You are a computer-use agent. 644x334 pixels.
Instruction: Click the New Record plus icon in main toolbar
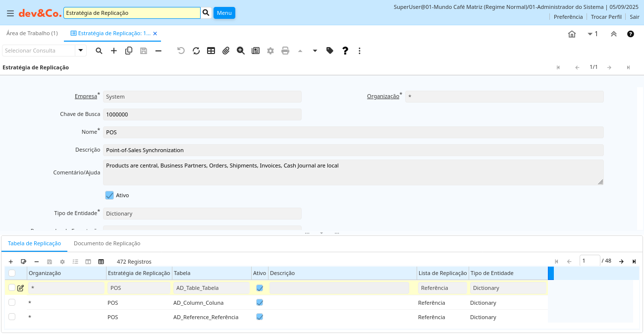tap(114, 51)
